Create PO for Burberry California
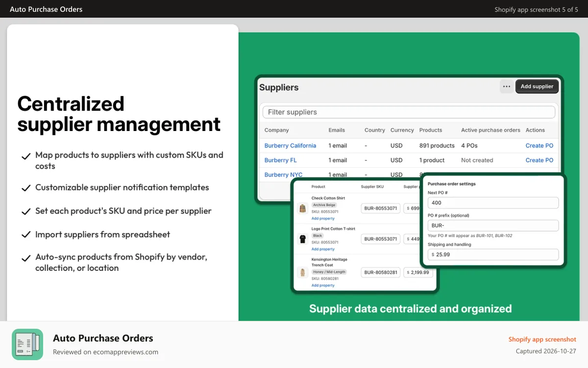 tap(539, 146)
